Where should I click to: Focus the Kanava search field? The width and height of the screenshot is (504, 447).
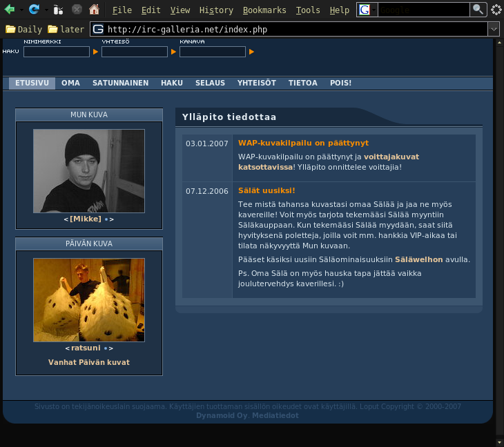pyautogui.click(x=213, y=52)
